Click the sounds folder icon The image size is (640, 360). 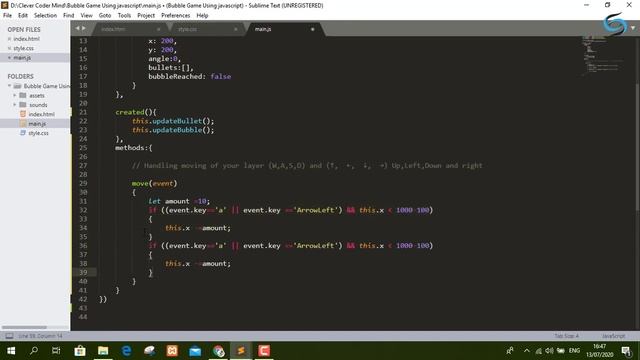point(23,104)
